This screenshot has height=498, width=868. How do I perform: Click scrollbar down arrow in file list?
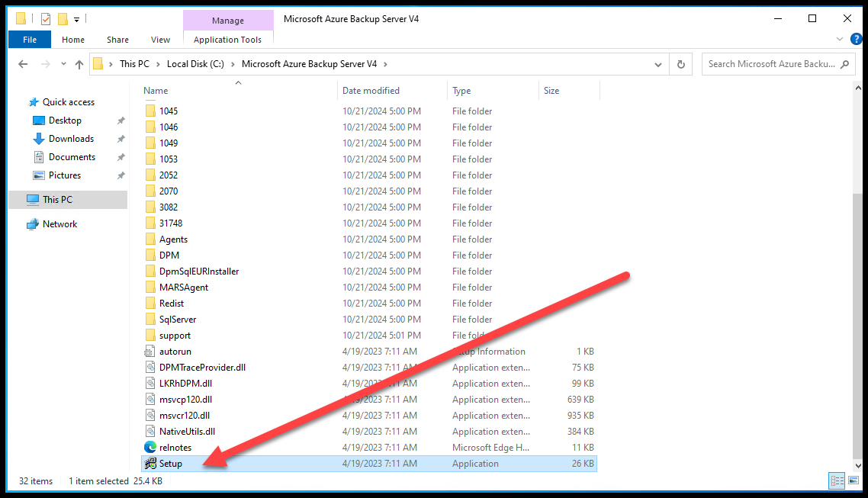[857, 466]
